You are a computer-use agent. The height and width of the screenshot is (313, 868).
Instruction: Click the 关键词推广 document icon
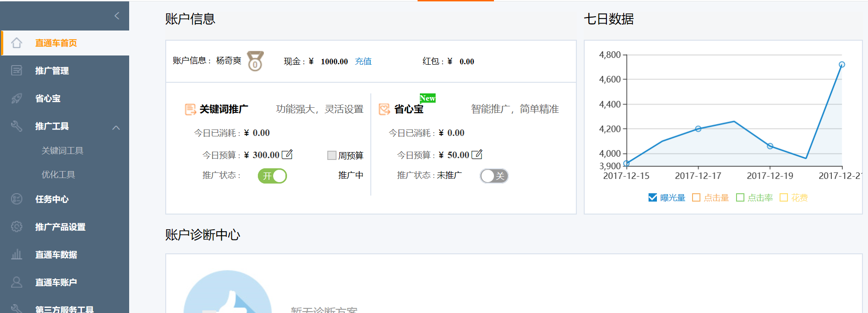190,109
